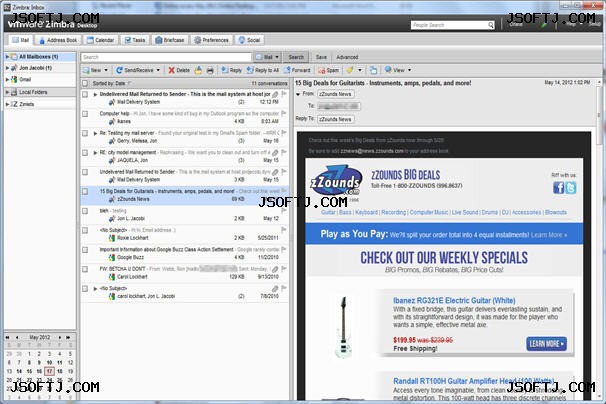Click the Sorted by: Date column header
Screen dimensions: 606x404
[109, 83]
